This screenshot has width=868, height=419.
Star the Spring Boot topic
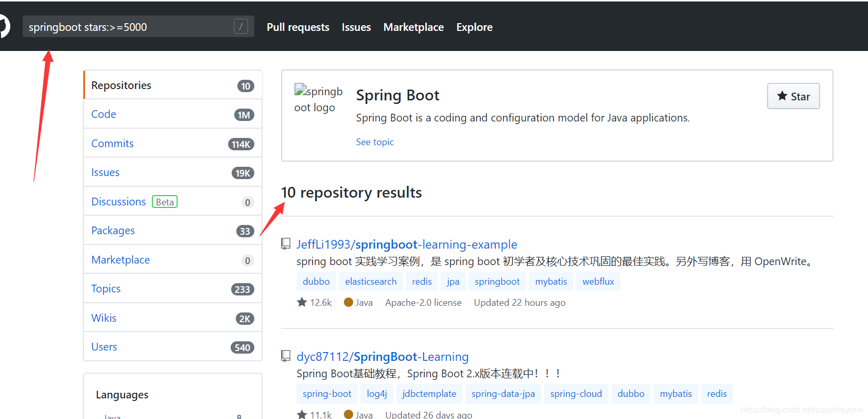[793, 96]
